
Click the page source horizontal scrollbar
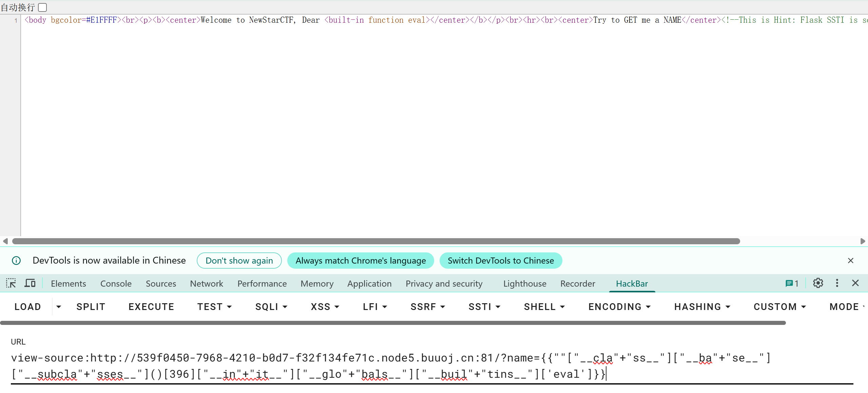click(376, 241)
